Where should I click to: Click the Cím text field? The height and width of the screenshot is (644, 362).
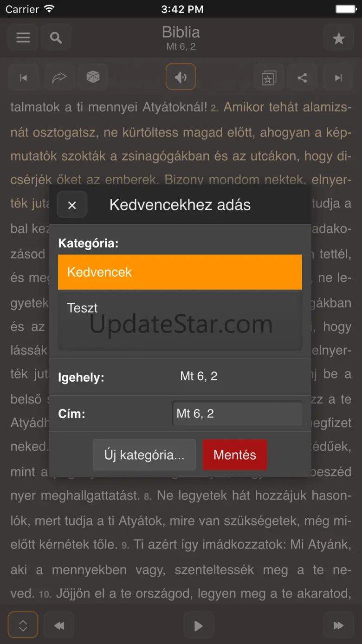point(237,413)
